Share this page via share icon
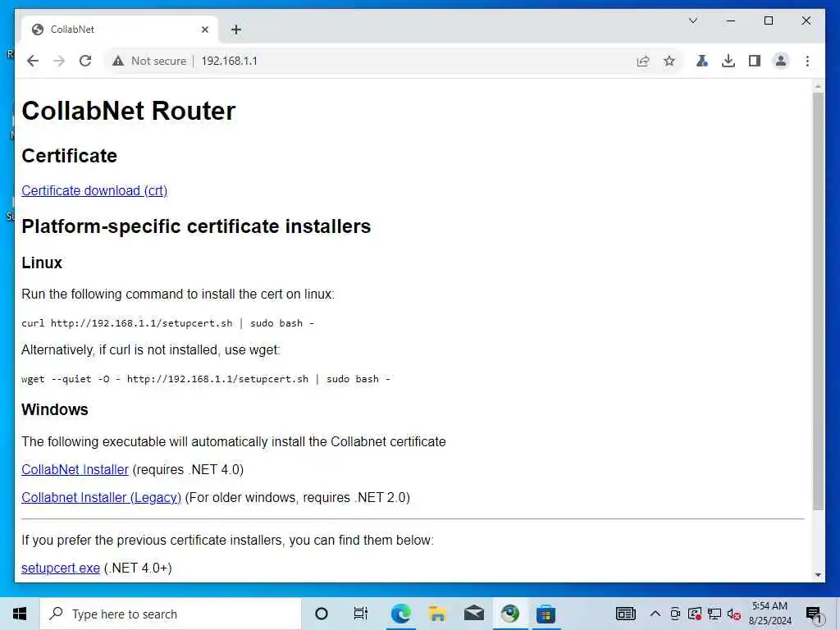Image resolution: width=840 pixels, height=630 pixels. pos(643,61)
